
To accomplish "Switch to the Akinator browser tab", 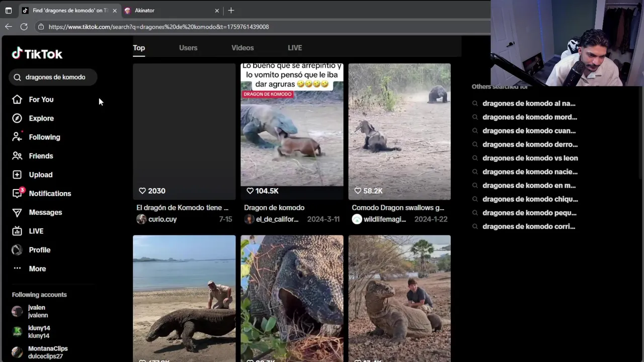I will (171, 11).
